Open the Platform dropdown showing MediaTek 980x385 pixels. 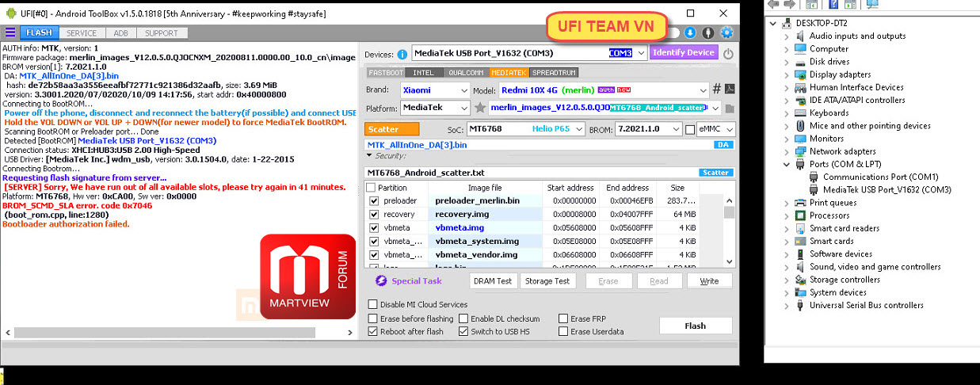464,108
